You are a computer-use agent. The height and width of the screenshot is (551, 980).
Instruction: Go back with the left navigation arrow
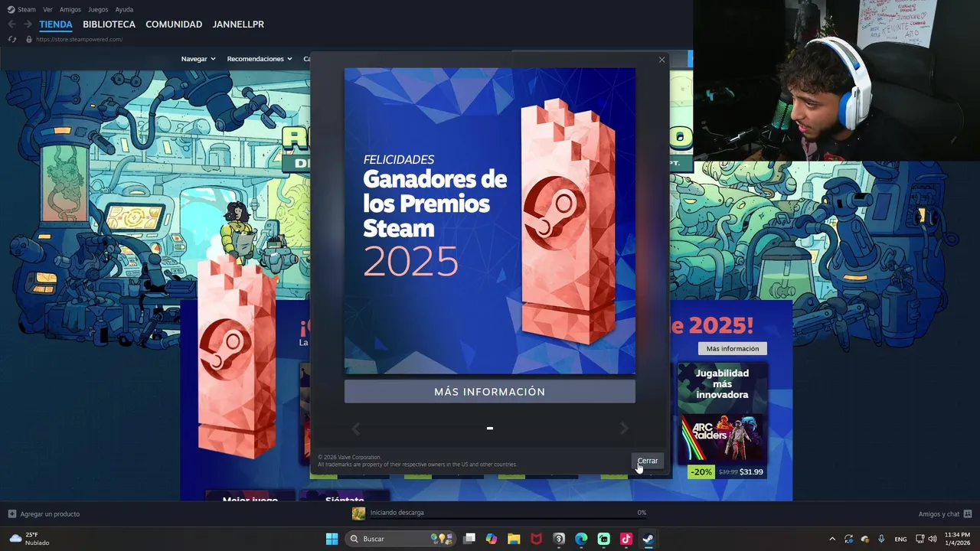(x=11, y=24)
